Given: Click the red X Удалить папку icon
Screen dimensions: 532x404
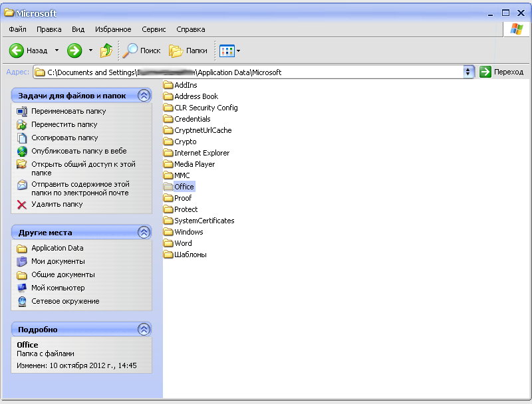Looking at the screenshot, I should (x=22, y=205).
